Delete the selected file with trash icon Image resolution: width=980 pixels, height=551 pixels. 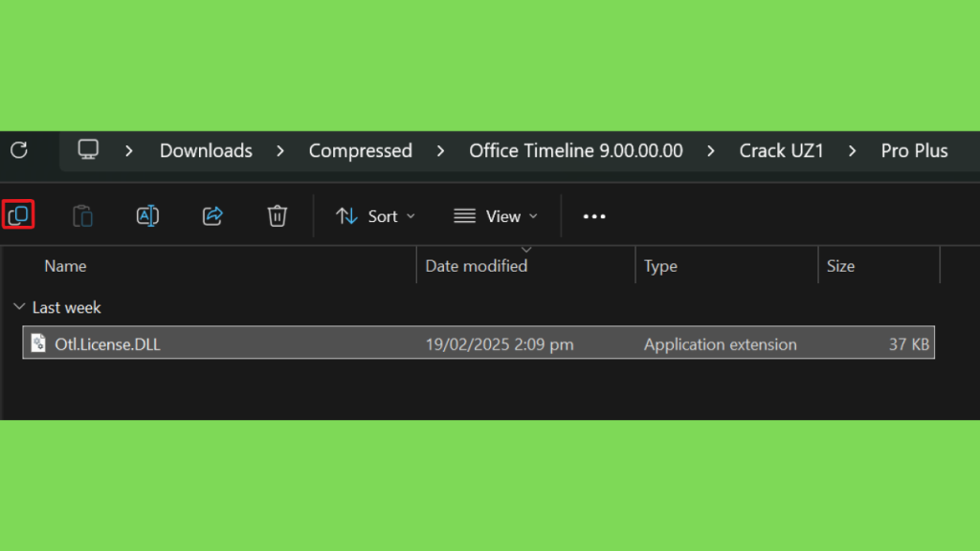(x=277, y=215)
